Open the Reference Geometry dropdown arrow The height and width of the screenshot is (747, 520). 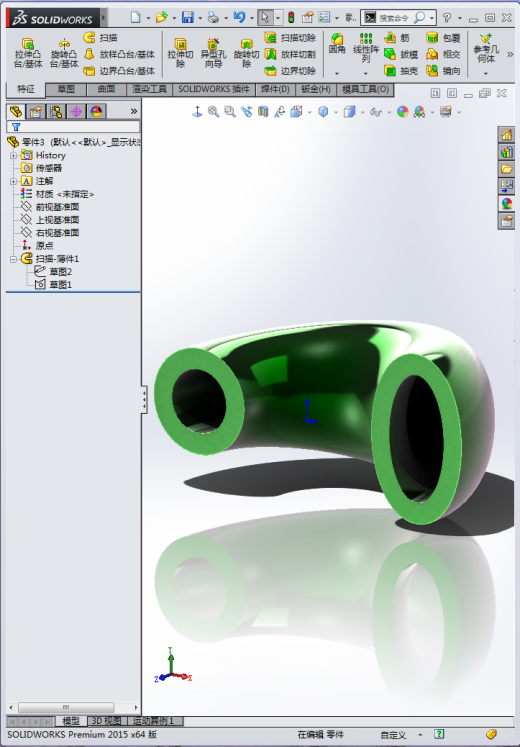coord(486,73)
